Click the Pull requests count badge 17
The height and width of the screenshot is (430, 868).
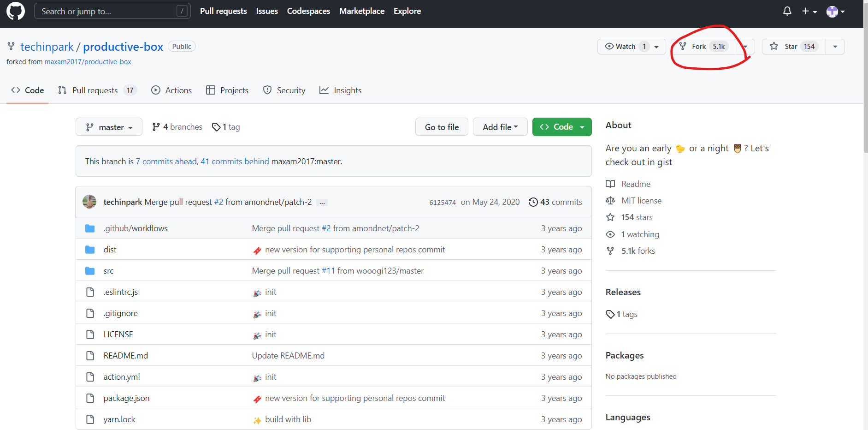(130, 90)
